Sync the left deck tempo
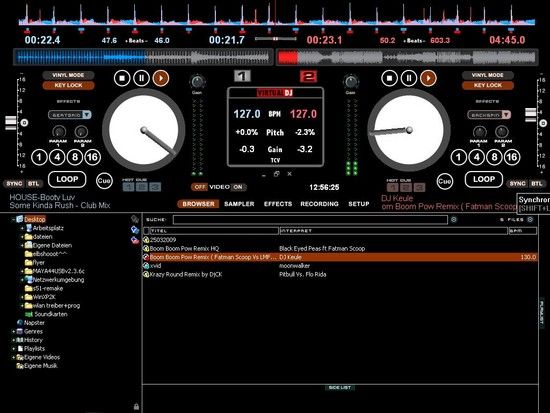Image resolution: width=550 pixels, height=413 pixels. coord(14,184)
